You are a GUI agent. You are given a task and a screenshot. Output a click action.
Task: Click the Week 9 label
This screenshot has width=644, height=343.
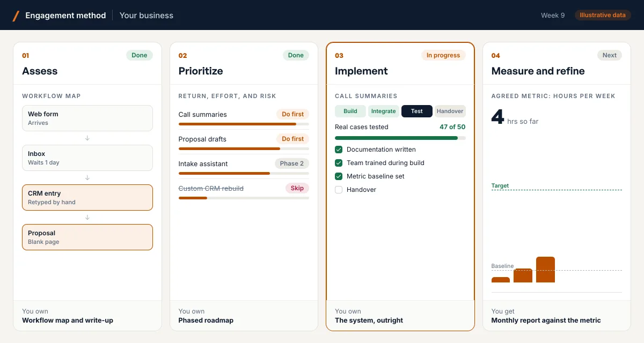553,16
